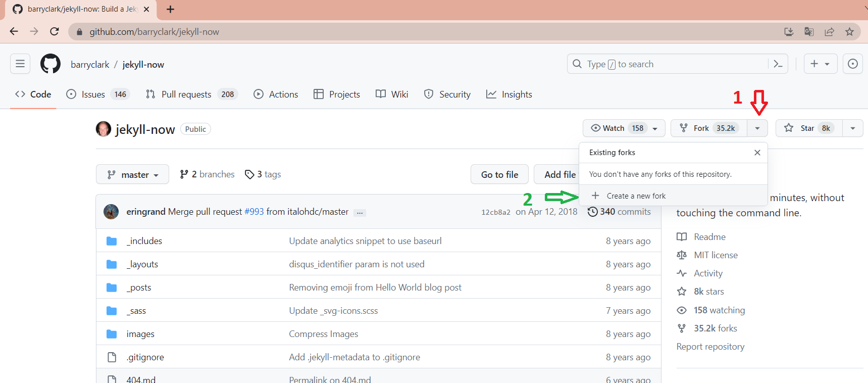Open pull request #993 link

point(254,212)
